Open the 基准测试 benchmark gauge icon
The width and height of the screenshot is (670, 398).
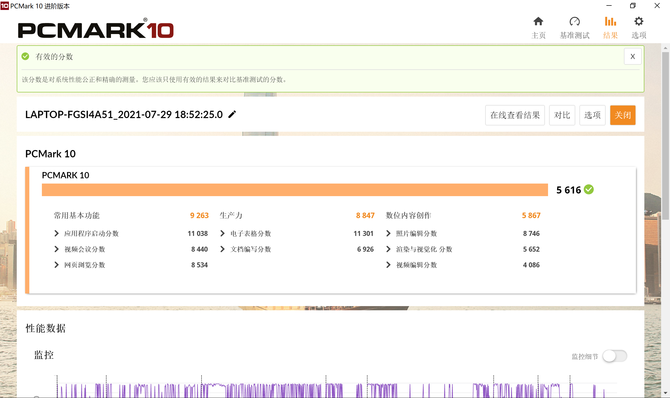(x=574, y=21)
